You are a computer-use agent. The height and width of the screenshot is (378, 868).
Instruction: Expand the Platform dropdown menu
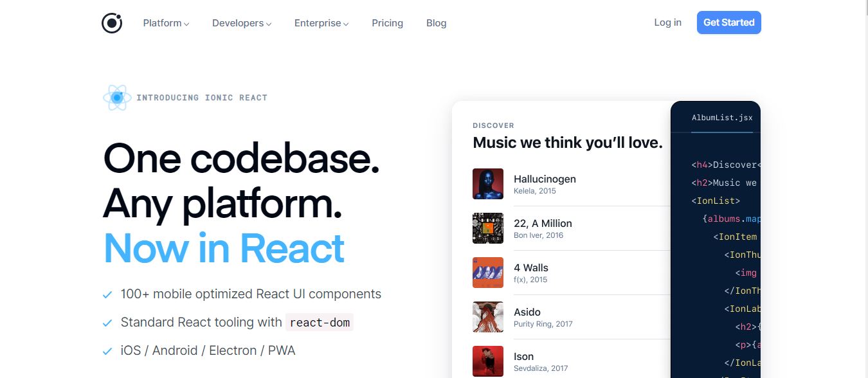pos(166,23)
